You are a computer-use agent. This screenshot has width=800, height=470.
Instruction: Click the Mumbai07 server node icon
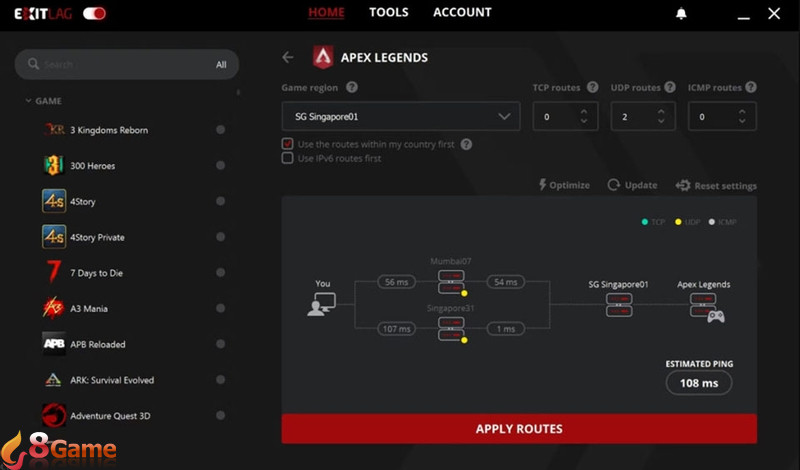[451, 282]
